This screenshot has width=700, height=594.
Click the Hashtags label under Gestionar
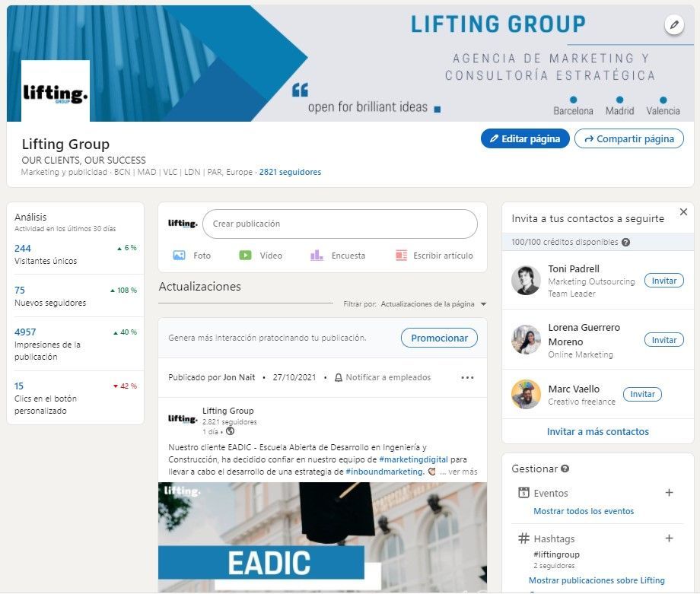(x=554, y=539)
